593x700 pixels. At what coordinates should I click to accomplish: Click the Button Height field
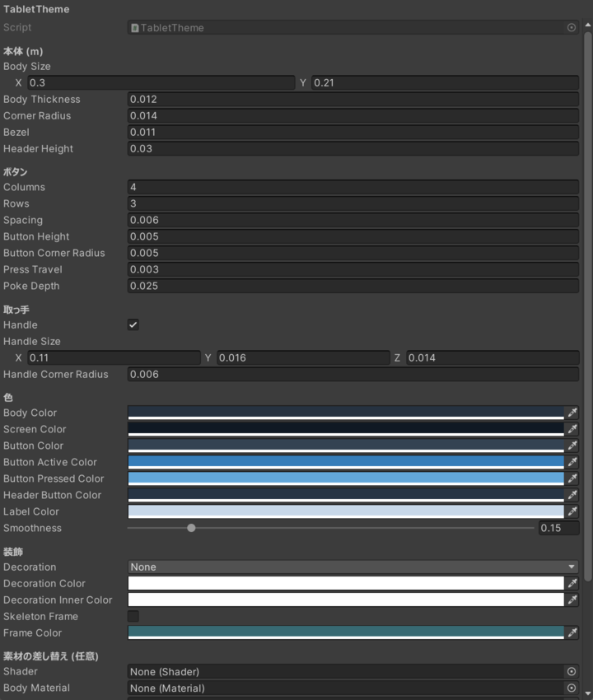353,236
